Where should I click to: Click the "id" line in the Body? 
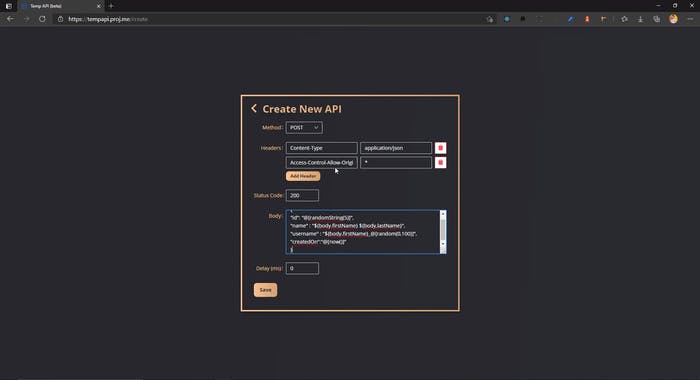322,217
